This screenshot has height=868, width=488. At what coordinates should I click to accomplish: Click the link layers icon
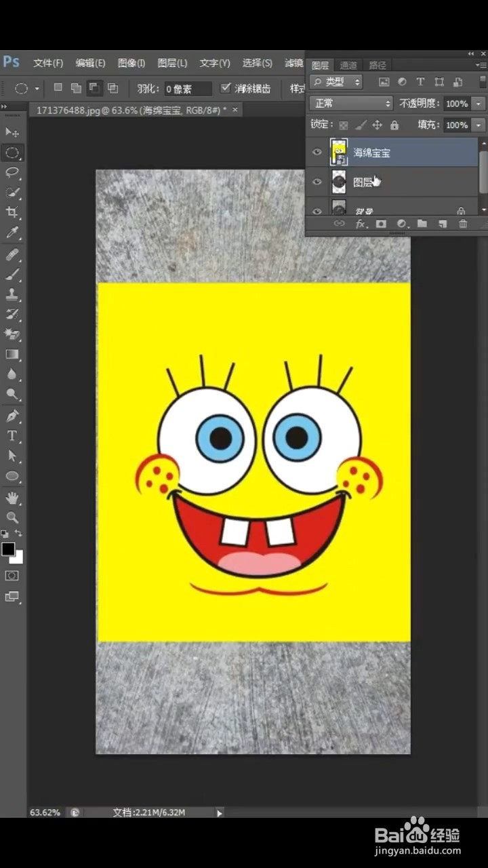click(339, 224)
